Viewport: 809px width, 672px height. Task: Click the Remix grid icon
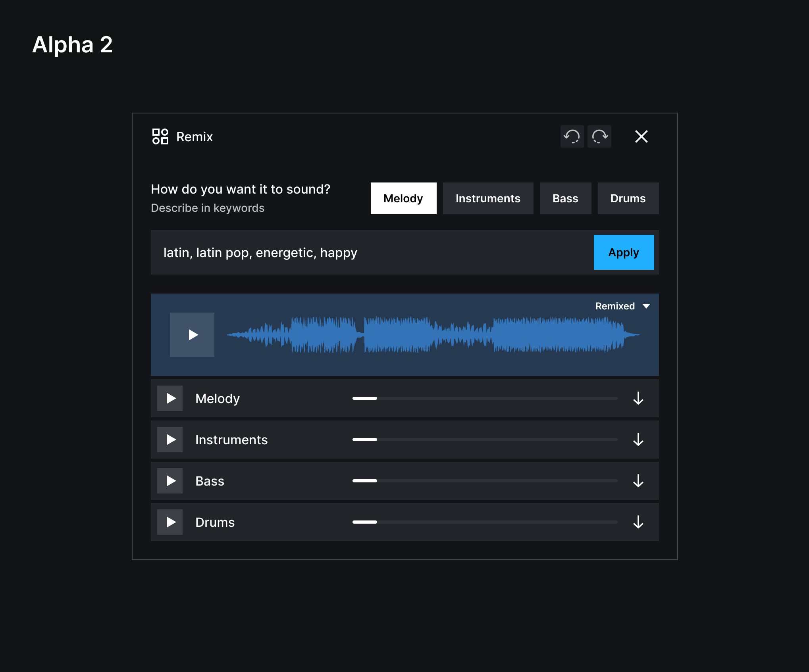(160, 136)
